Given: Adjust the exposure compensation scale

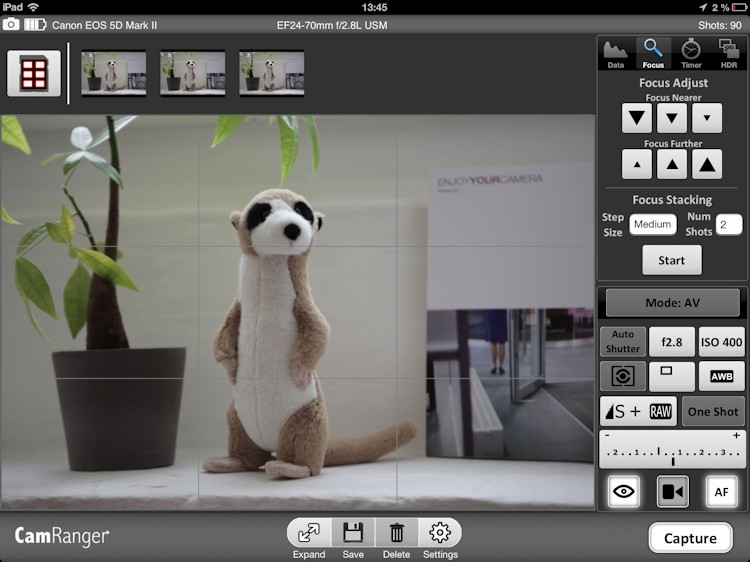Looking at the screenshot, I should point(672,449).
